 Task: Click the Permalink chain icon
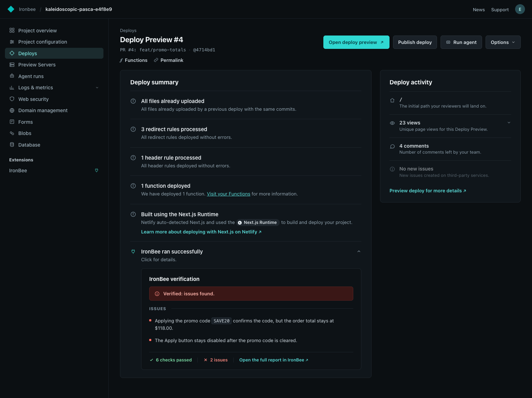click(156, 60)
